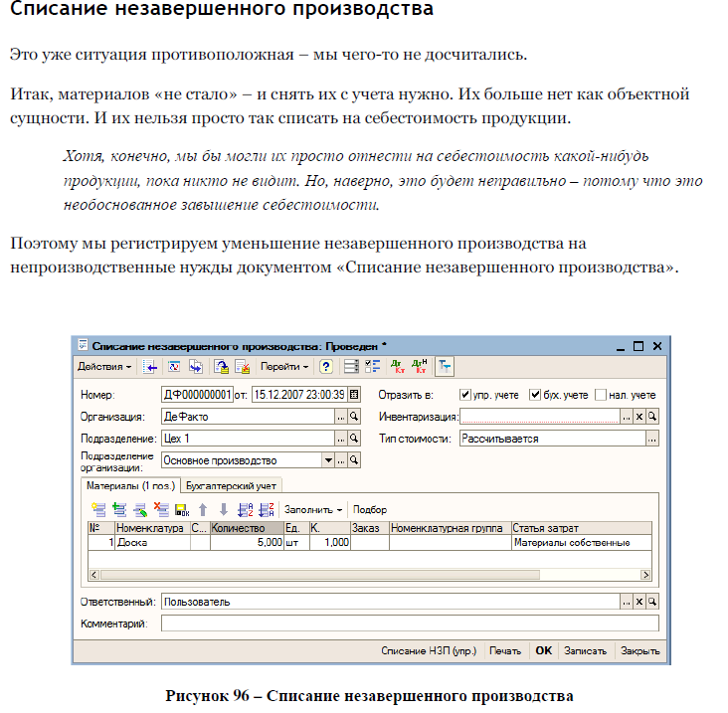Click the horizontal scrollbar of materials table

point(320,575)
